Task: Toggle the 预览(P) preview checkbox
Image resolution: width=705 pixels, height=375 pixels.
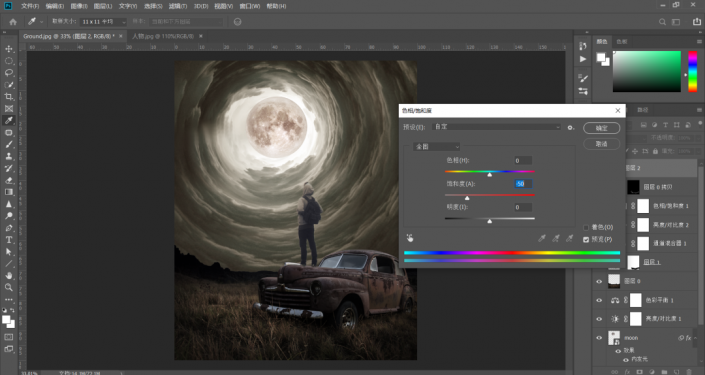Action: (x=586, y=240)
